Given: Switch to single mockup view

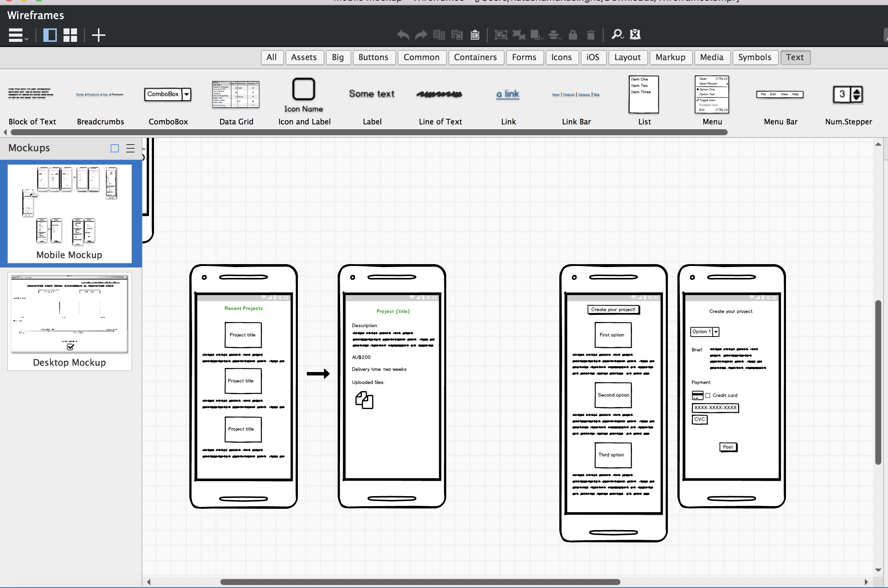Looking at the screenshot, I should (50, 35).
